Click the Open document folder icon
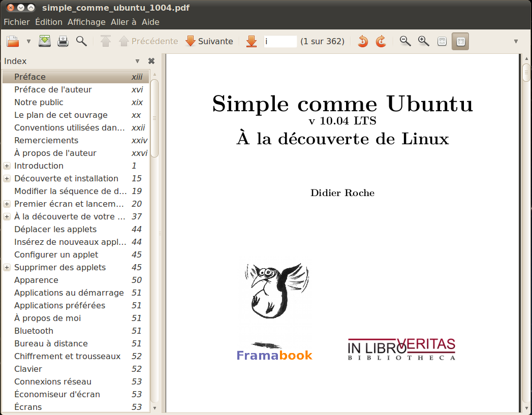Image resolution: width=532 pixels, height=415 pixels. [13, 41]
